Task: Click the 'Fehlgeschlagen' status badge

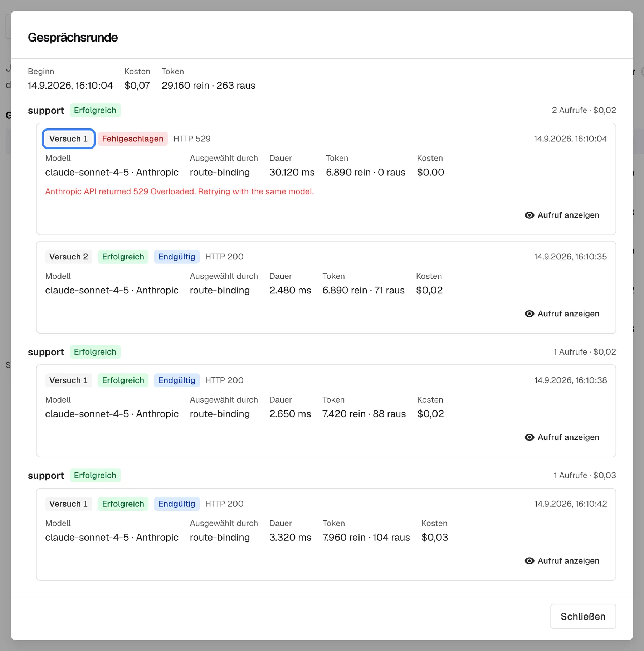Action: click(x=132, y=139)
